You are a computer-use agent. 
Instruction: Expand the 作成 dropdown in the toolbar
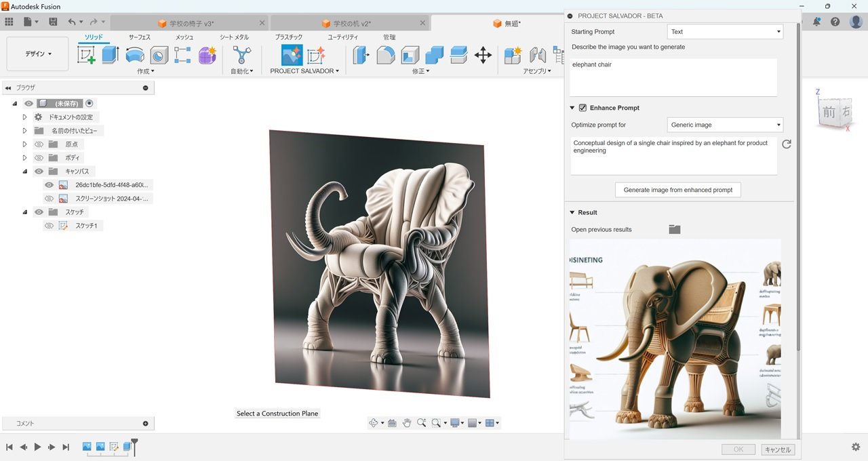point(144,71)
